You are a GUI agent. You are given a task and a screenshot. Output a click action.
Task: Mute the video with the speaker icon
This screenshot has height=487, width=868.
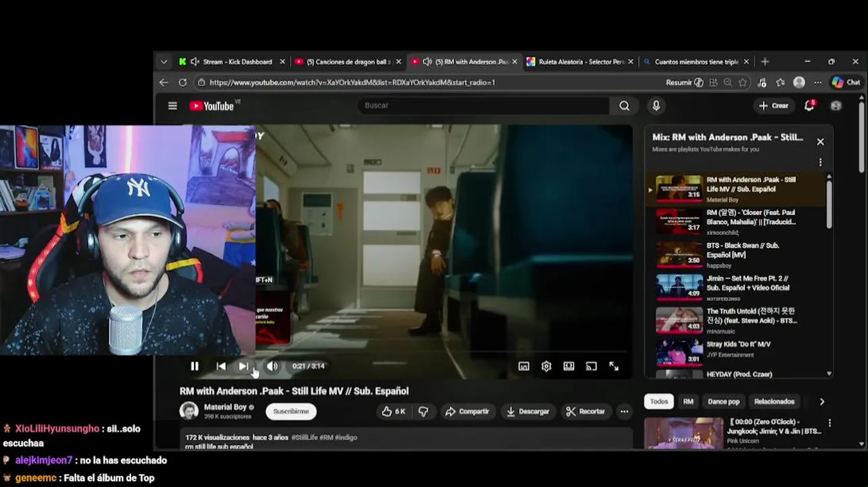[272, 366]
